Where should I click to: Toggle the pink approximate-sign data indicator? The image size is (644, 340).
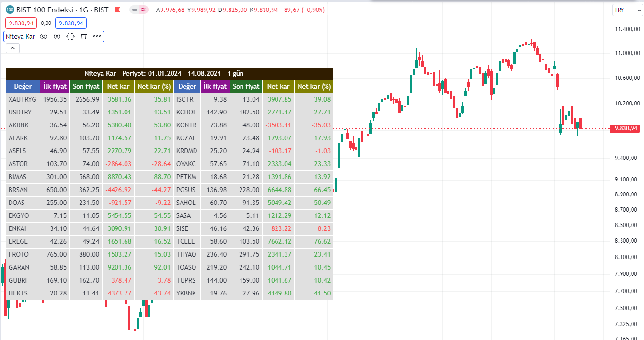[x=143, y=10]
